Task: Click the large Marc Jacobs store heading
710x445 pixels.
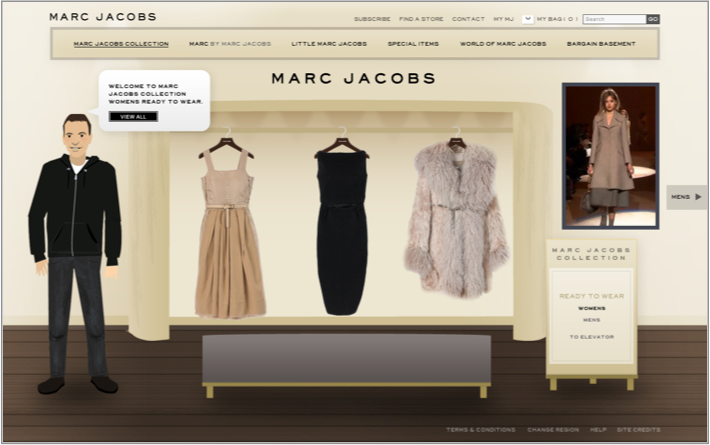Action: tap(354, 78)
